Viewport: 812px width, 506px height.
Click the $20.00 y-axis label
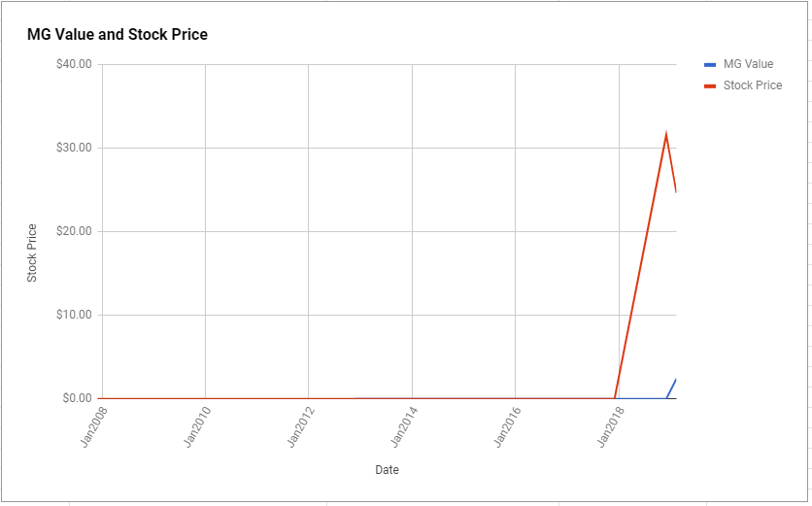(x=74, y=231)
